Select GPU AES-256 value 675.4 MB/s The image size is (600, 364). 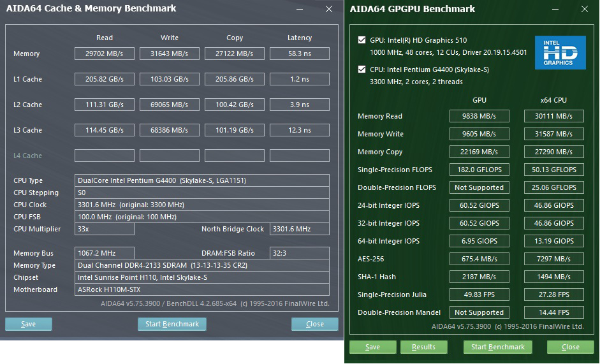[479, 259]
